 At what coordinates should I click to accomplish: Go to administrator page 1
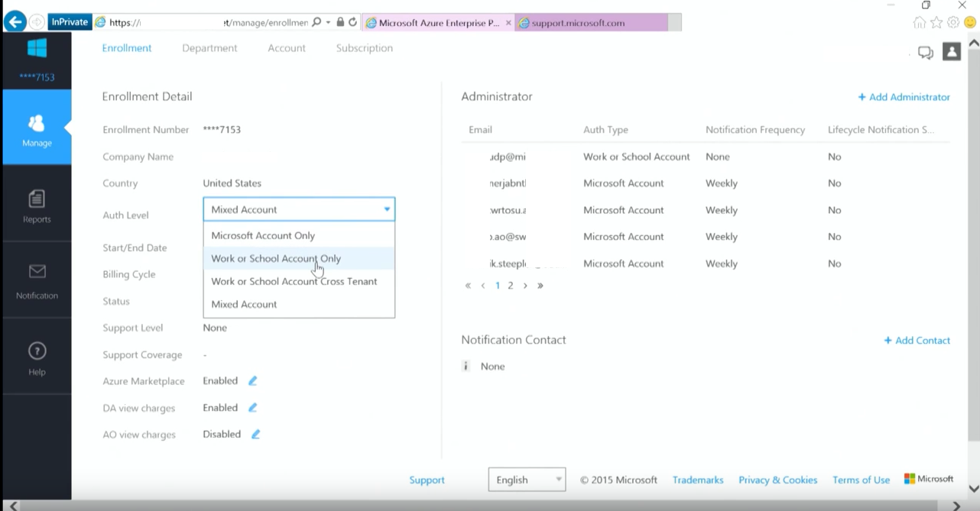[498, 286]
